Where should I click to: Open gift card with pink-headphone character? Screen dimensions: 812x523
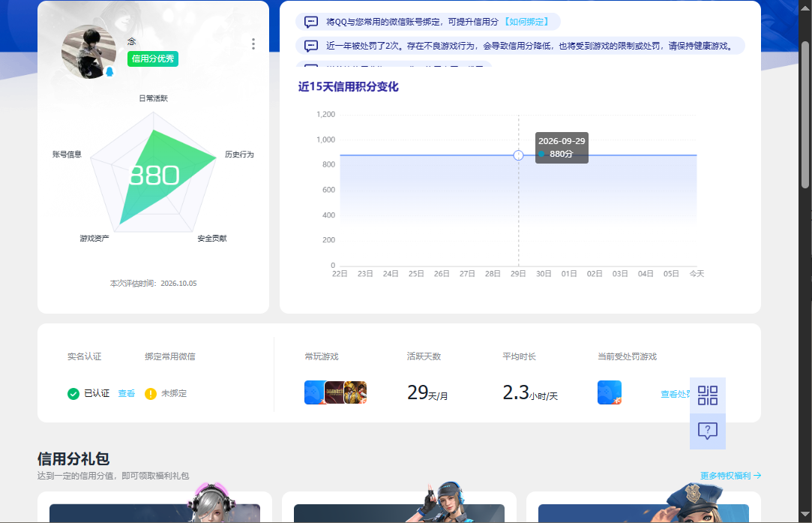155,507
